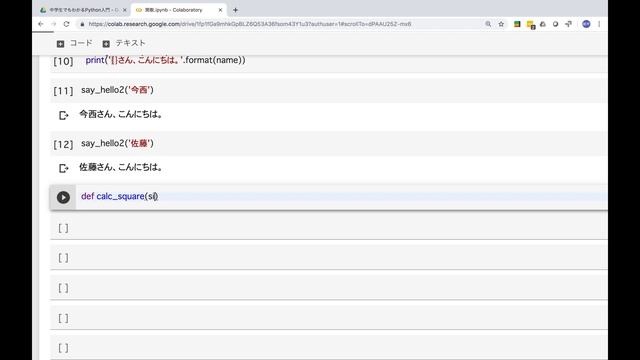Click the output icon under cell 11
The image size is (640, 360).
(63, 116)
